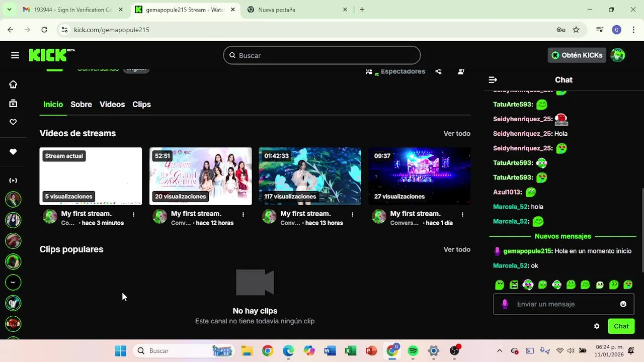Image resolution: width=644 pixels, height=362 pixels.
Task: Click the user profile avatar top right
Action: (x=618, y=55)
